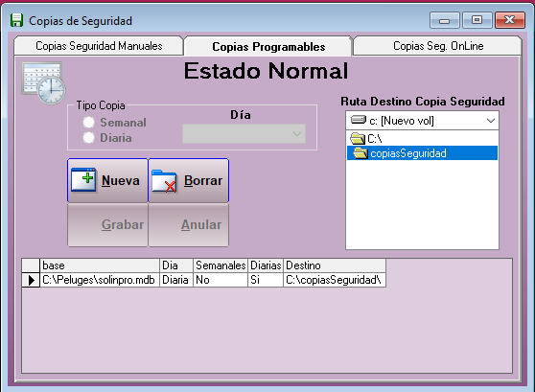Click the Semanales column header
This screenshot has width=535, height=392.
[221, 265]
